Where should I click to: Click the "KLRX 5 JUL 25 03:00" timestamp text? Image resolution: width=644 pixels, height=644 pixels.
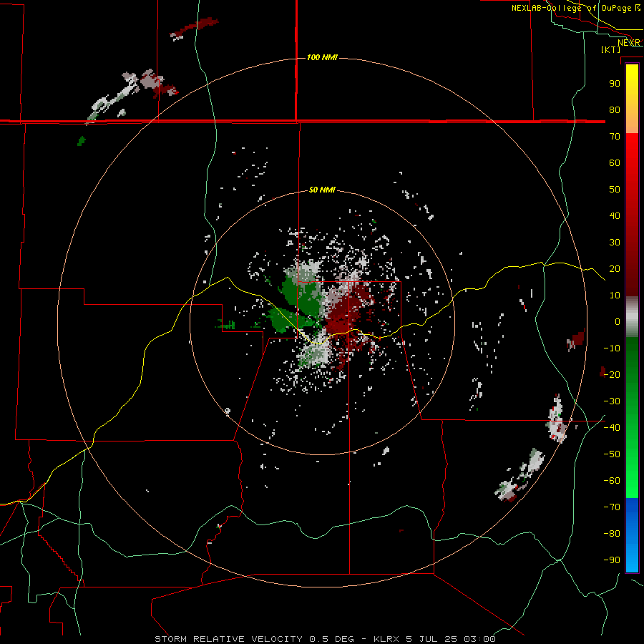(434, 639)
